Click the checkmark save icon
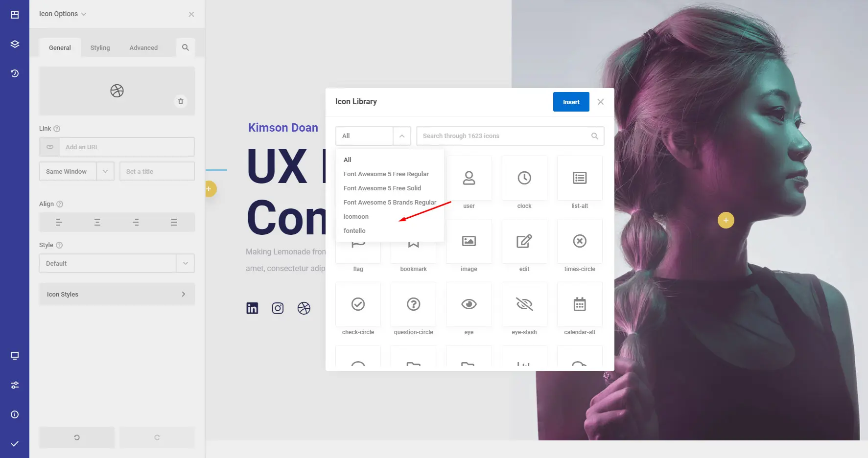868x458 pixels. (x=15, y=444)
